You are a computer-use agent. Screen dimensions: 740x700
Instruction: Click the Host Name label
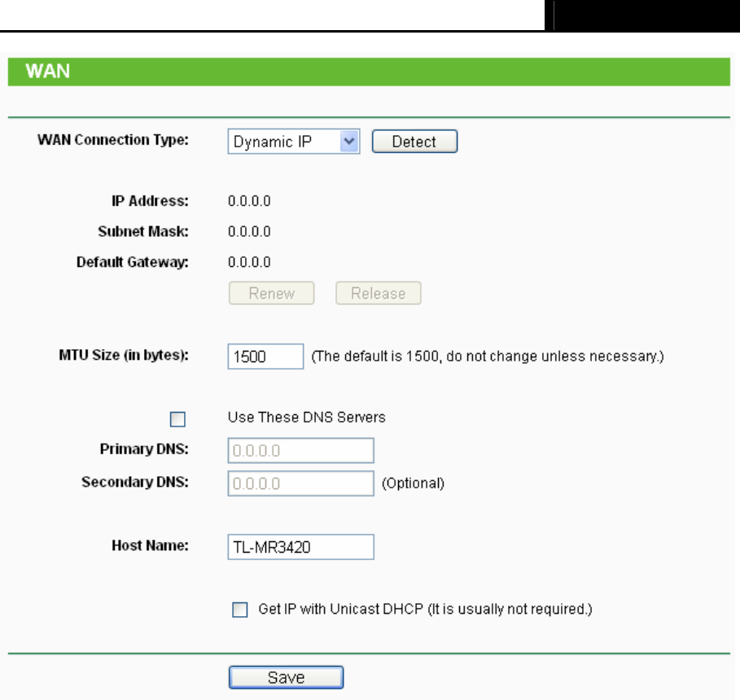pyautogui.click(x=150, y=545)
